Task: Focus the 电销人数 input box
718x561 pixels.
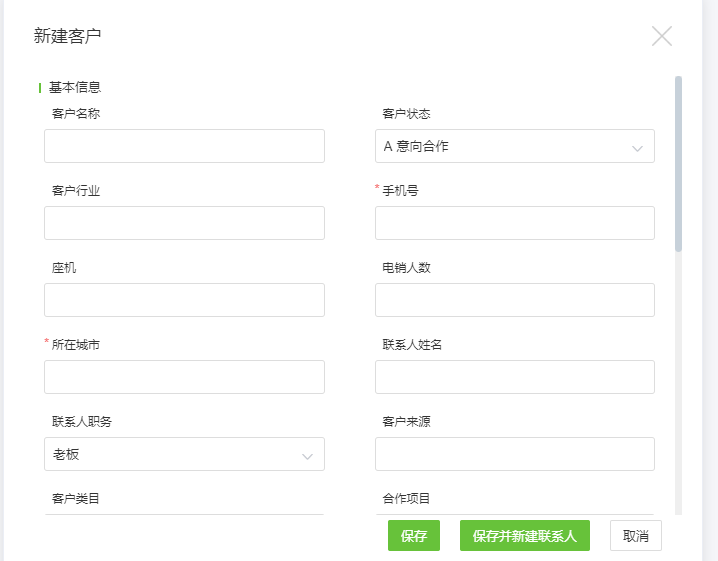Action: 515,300
